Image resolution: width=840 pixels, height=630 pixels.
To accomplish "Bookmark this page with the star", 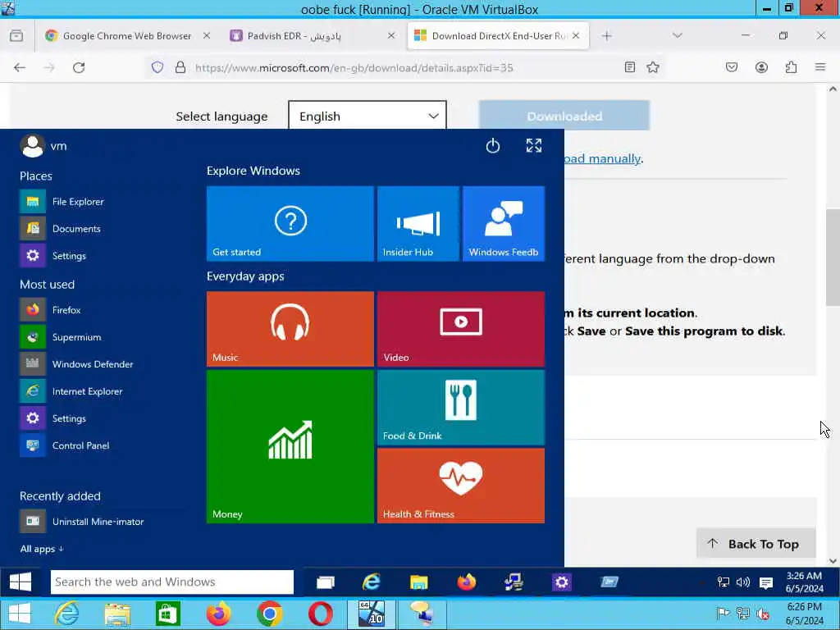I will pyautogui.click(x=652, y=67).
